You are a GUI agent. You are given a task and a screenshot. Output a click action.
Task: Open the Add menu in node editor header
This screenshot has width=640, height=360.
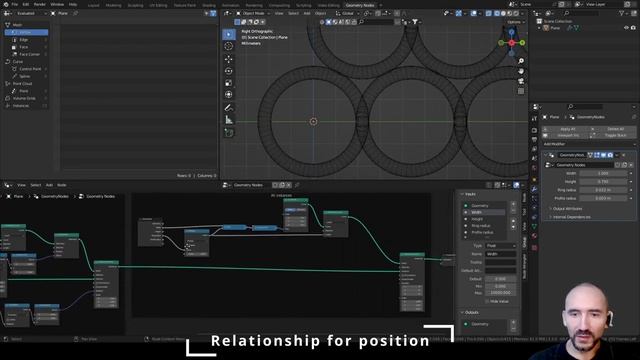coord(49,185)
